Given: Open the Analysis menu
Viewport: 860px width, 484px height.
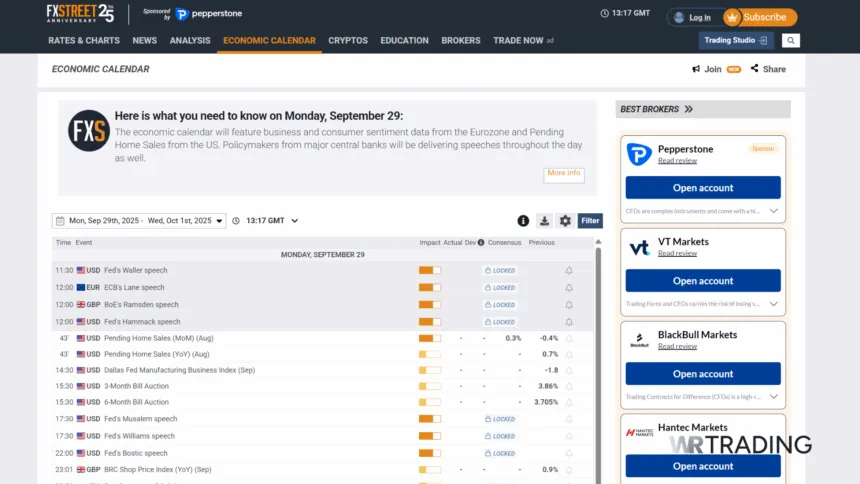Looking at the screenshot, I should [x=190, y=41].
